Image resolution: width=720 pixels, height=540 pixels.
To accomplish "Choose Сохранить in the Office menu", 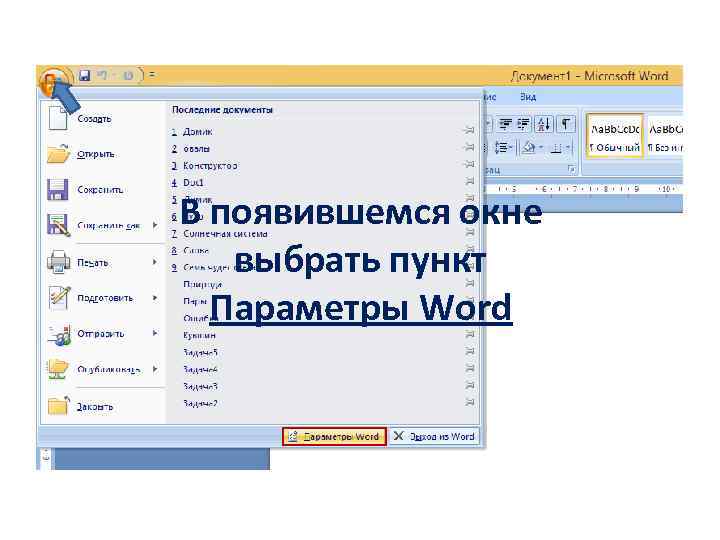I will click(100, 190).
